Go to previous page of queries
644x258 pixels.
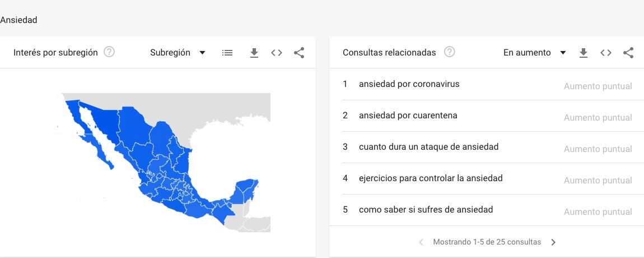coord(421,242)
